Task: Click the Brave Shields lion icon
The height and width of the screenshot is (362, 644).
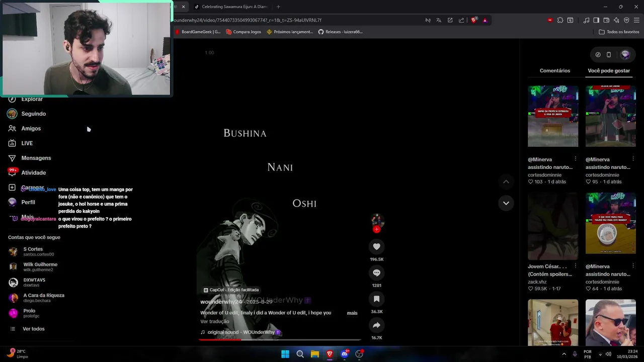Action: click(474, 20)
